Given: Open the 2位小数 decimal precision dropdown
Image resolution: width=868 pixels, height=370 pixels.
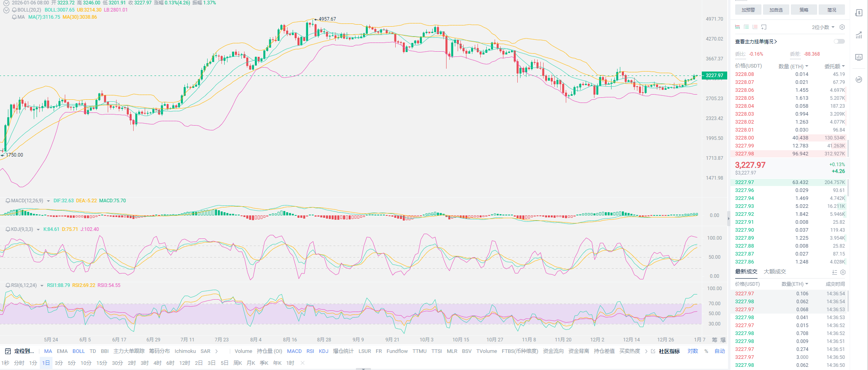Looking at the screenshot, I should [823, 27].
